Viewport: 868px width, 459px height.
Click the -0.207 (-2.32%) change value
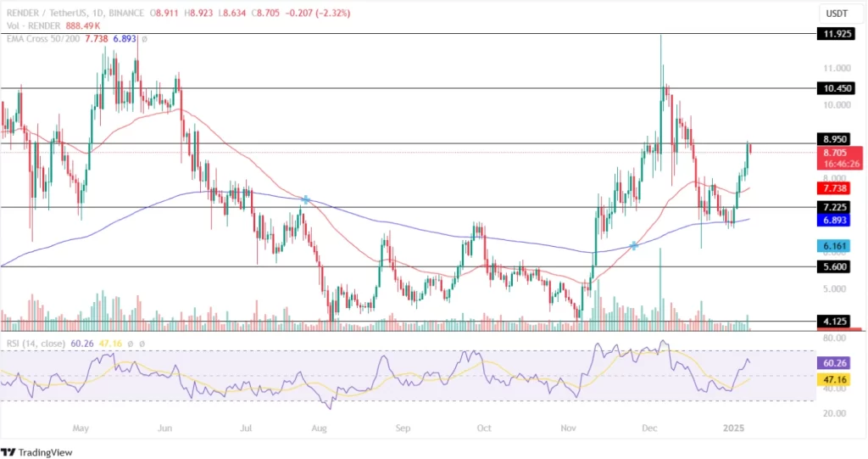[x=317, y=13]
